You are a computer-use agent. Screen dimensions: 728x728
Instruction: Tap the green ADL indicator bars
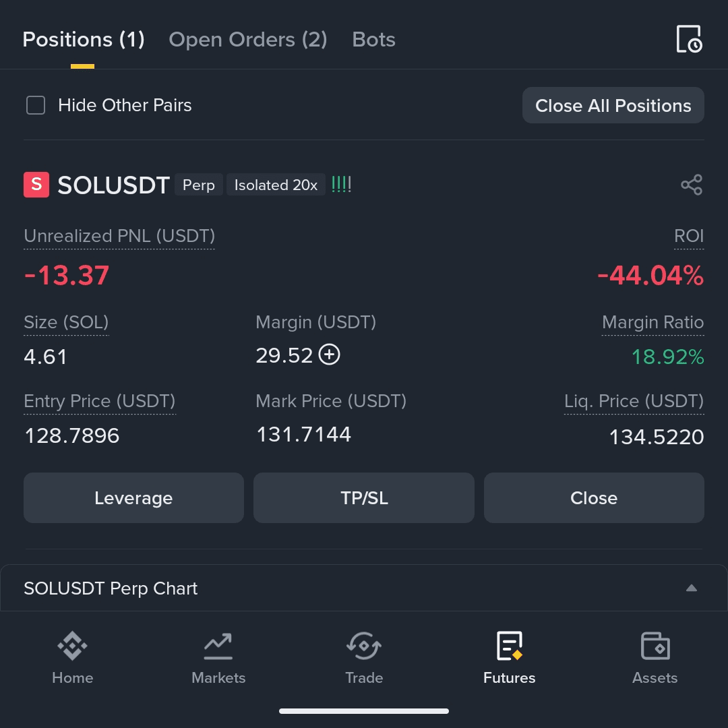point(341,185)
